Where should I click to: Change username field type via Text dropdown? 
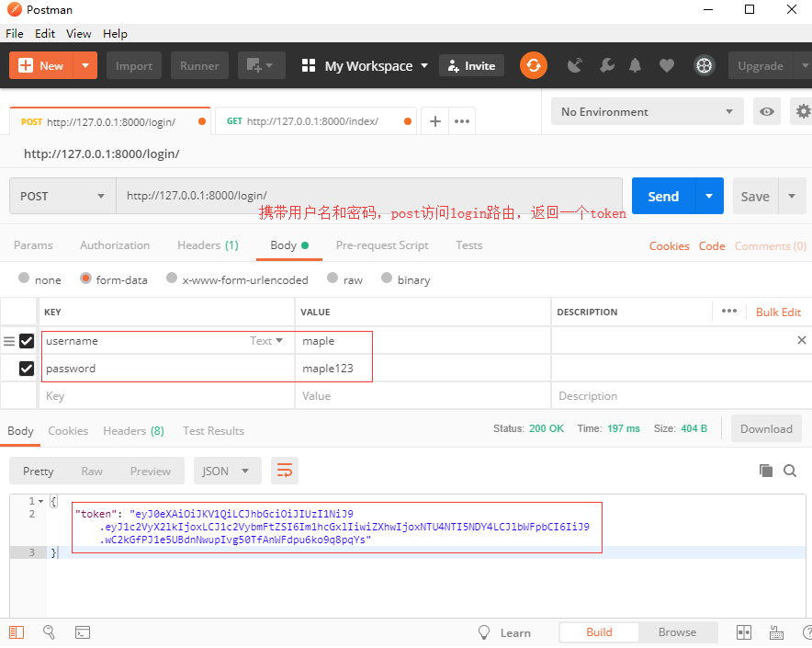coord(266,341)
